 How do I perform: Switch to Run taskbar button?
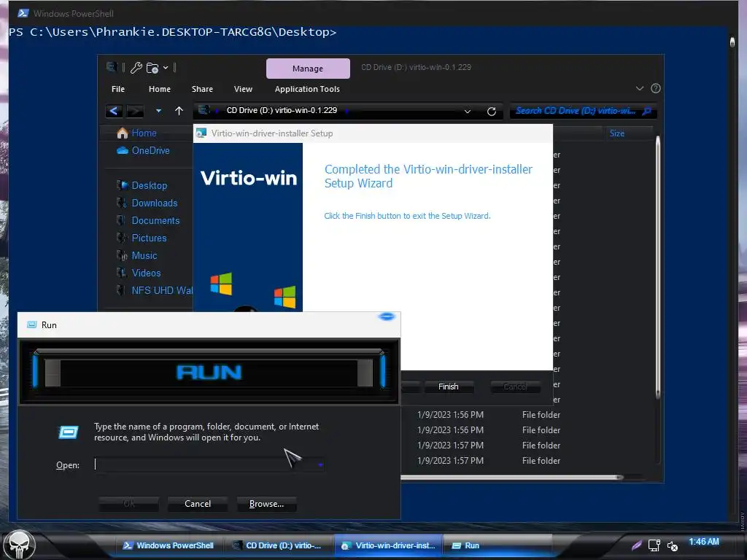pyautogui.click(x=498, y=545)
